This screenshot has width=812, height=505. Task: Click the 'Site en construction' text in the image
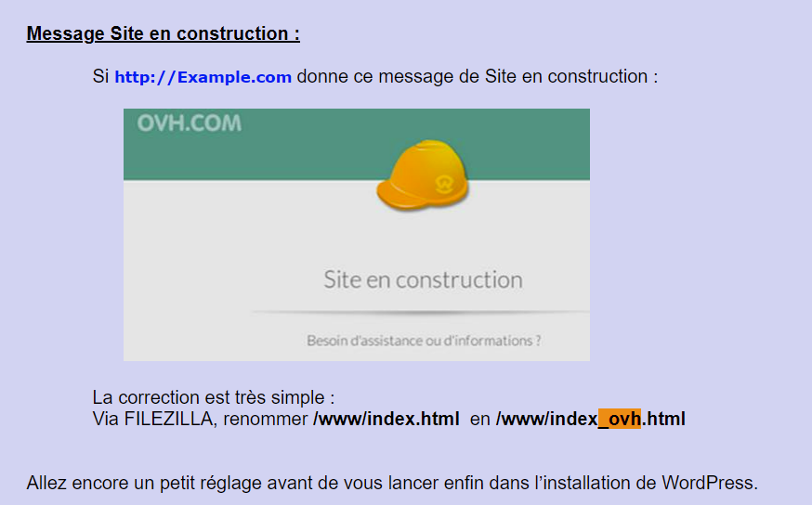tap(423, 279)
